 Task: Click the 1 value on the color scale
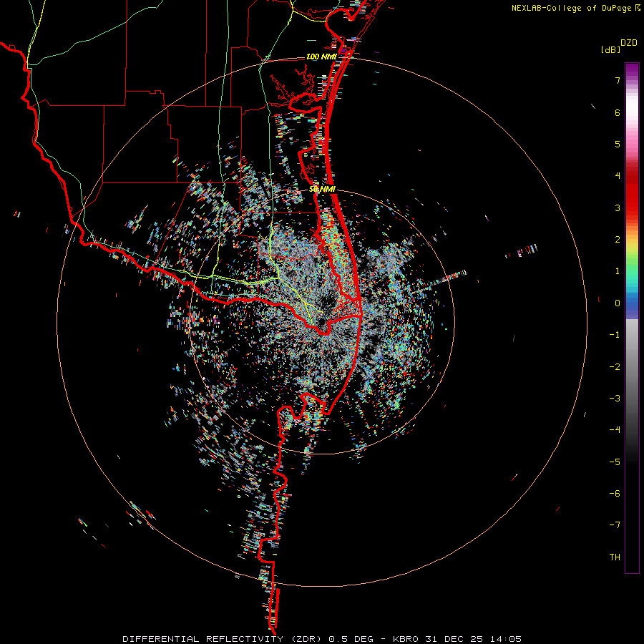pos(618,271)
